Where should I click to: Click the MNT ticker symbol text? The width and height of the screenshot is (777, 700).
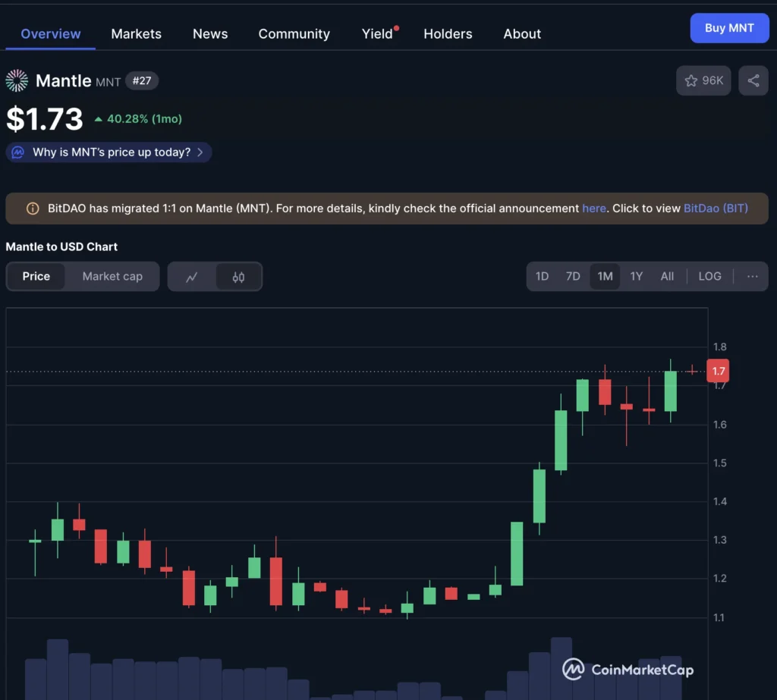(x=108, y=82)
